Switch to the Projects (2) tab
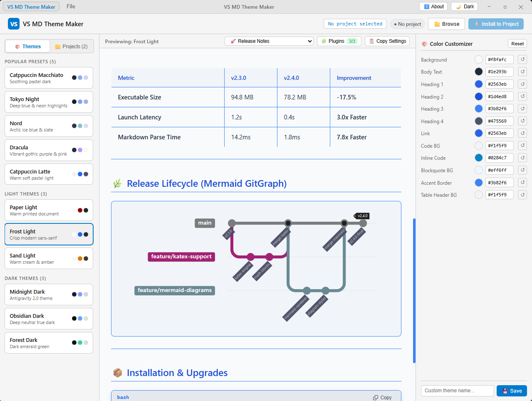Image resolution: width=532 pixels, height=401 pixels. (72, 46)
